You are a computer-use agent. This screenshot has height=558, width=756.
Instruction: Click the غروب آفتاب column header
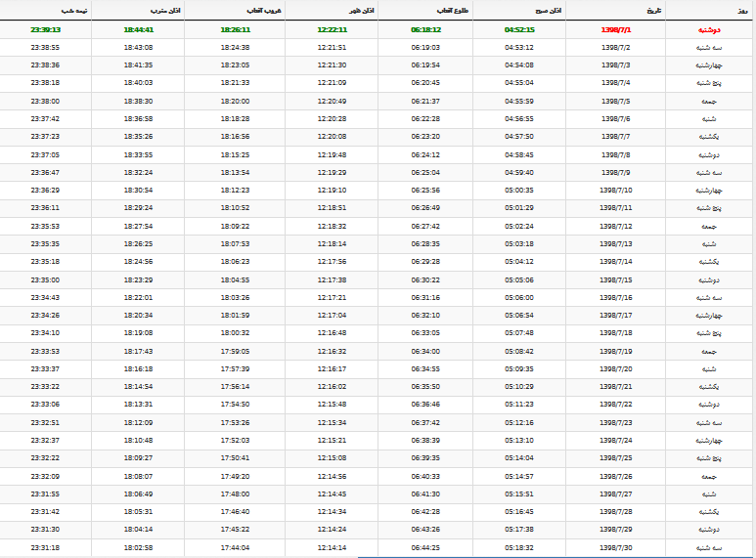click(x=264, y=11)
